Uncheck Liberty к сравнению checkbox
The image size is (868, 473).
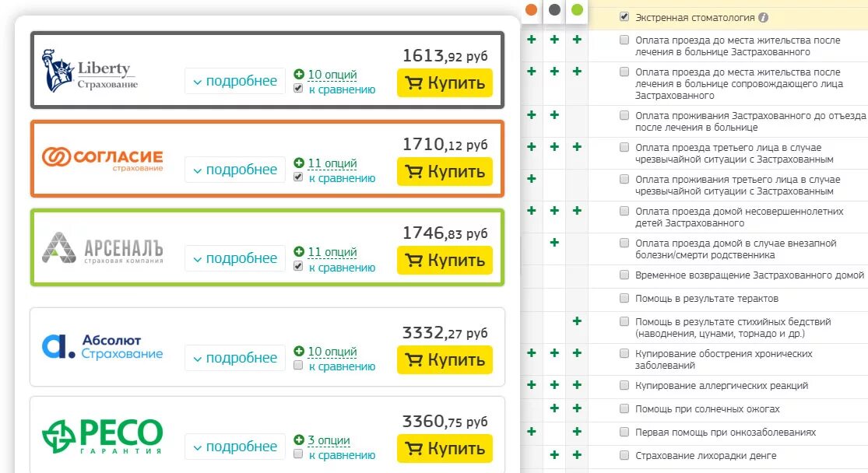point(298,89)
